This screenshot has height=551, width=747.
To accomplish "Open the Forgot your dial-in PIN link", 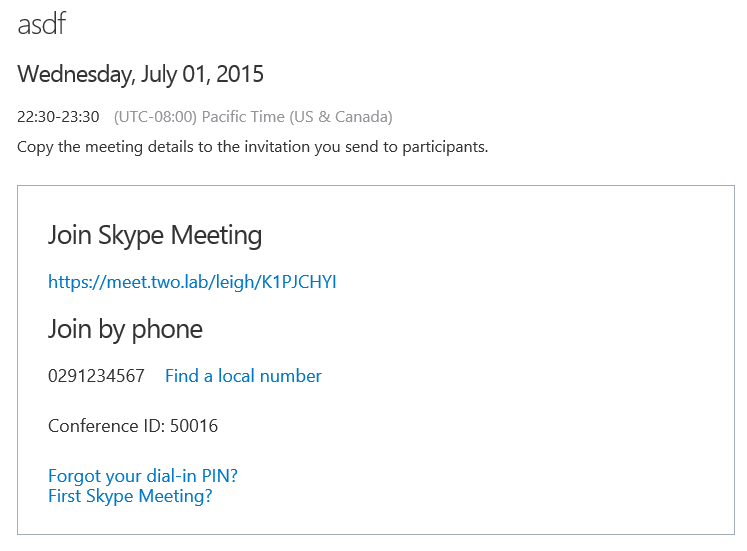I will [x=142, y=475].
